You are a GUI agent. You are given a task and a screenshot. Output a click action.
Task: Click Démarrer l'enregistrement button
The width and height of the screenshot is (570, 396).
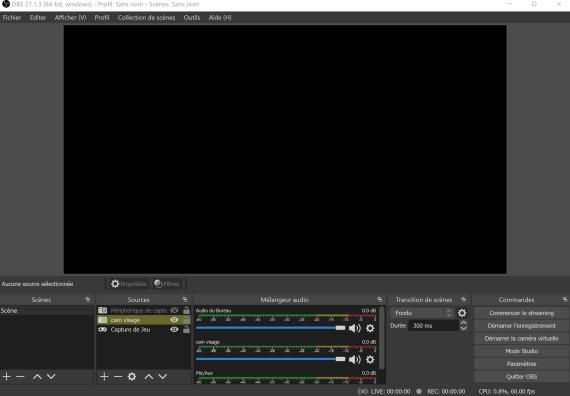521,326
